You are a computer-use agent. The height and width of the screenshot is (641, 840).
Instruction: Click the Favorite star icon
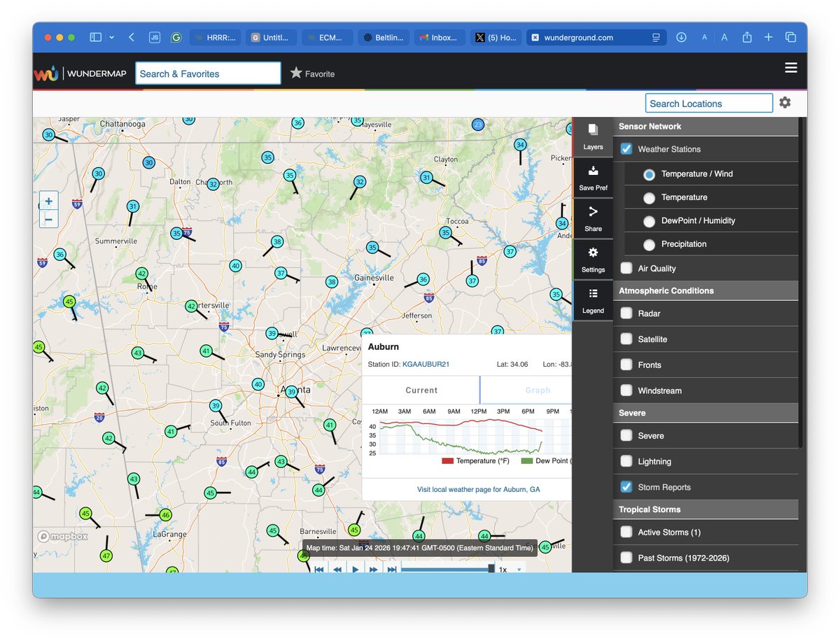[296, 73]
